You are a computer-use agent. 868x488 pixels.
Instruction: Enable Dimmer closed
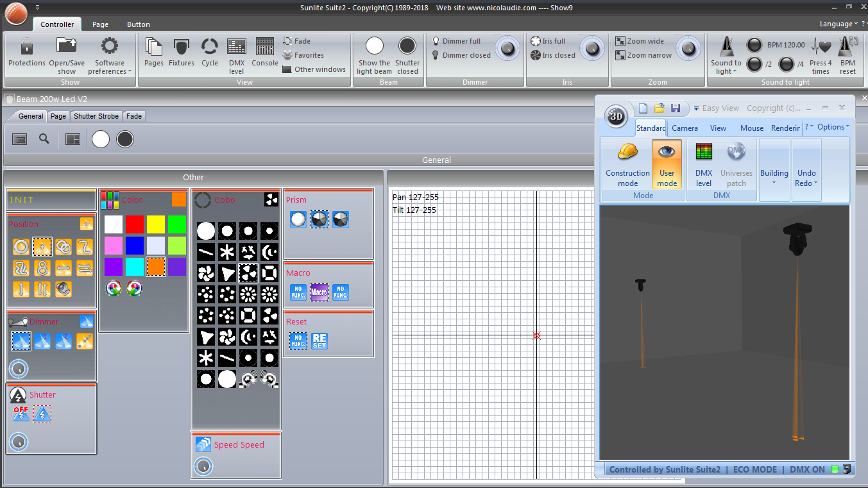(461, 55)
